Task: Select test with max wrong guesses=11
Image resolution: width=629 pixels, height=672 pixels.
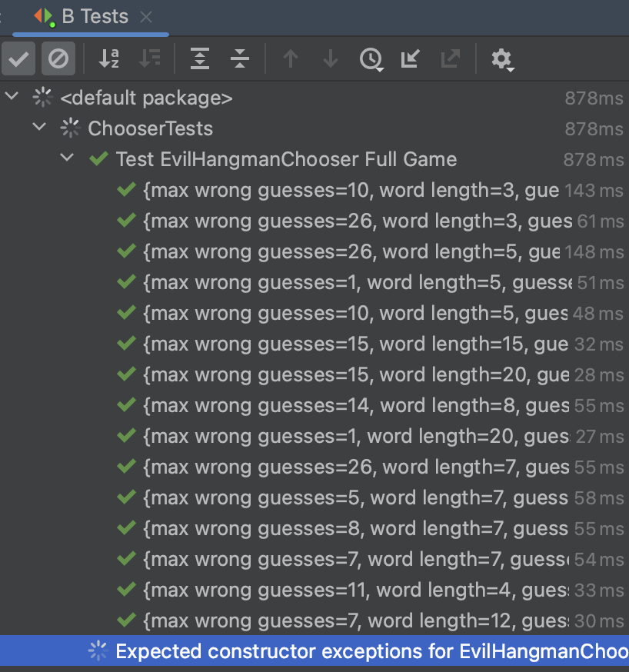Action: coord(354,590)
